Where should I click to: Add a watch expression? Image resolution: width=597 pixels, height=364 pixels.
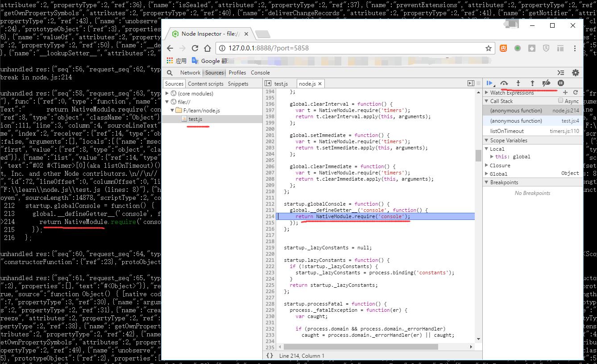click(x=565, y=92)
